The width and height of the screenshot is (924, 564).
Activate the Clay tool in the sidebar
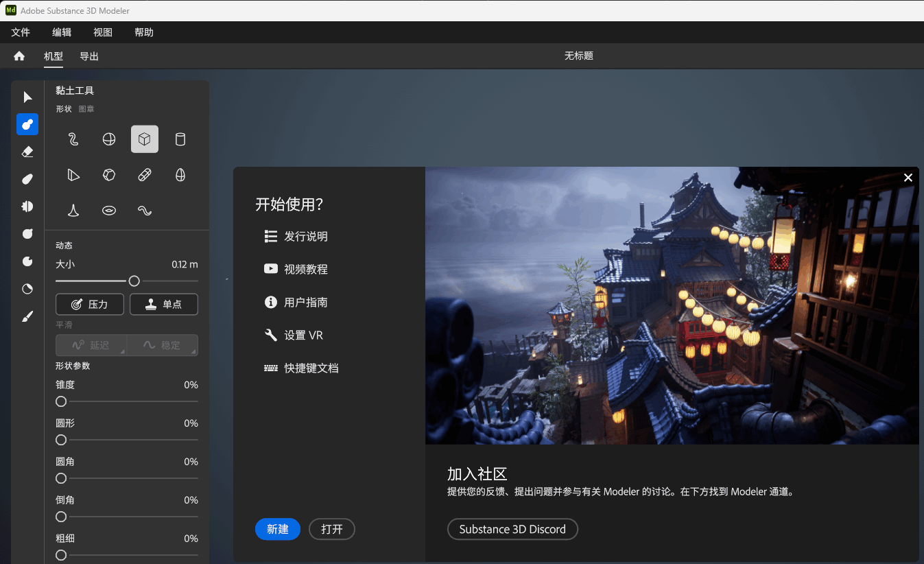click(27, 124)
